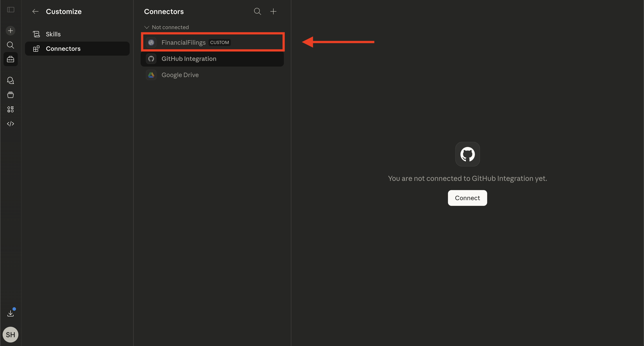Open the chats icon in the left rail
The image size is (644, 346).
(x=11, y=81)
